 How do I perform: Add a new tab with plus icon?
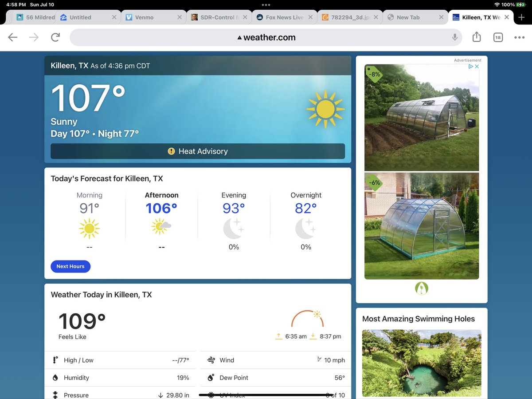(521, 17)
